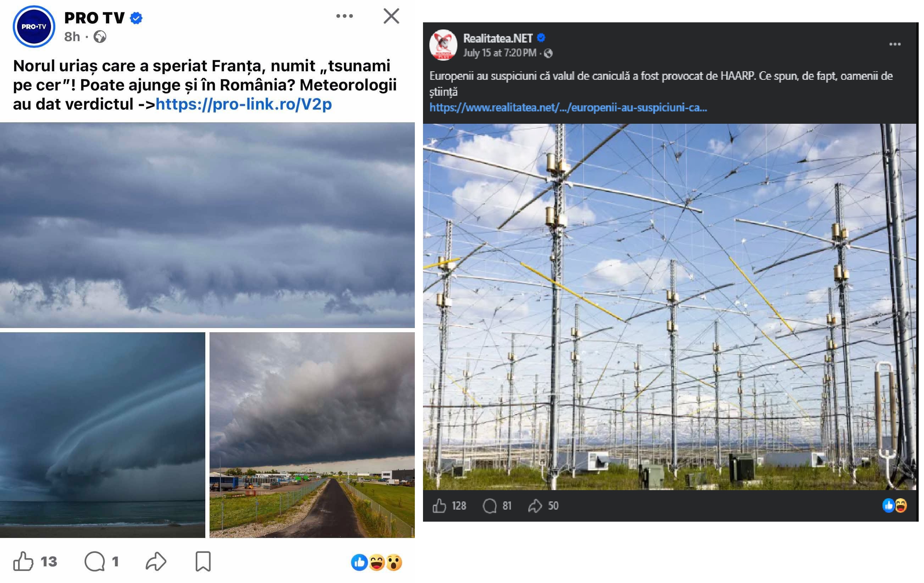Open PRO TV profile picture

34,27
